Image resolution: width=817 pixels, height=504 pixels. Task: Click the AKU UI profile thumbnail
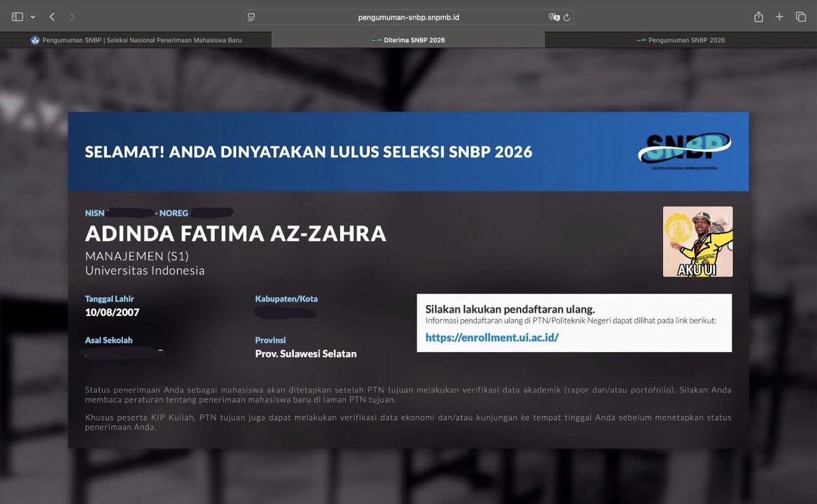tap(698, 242)
